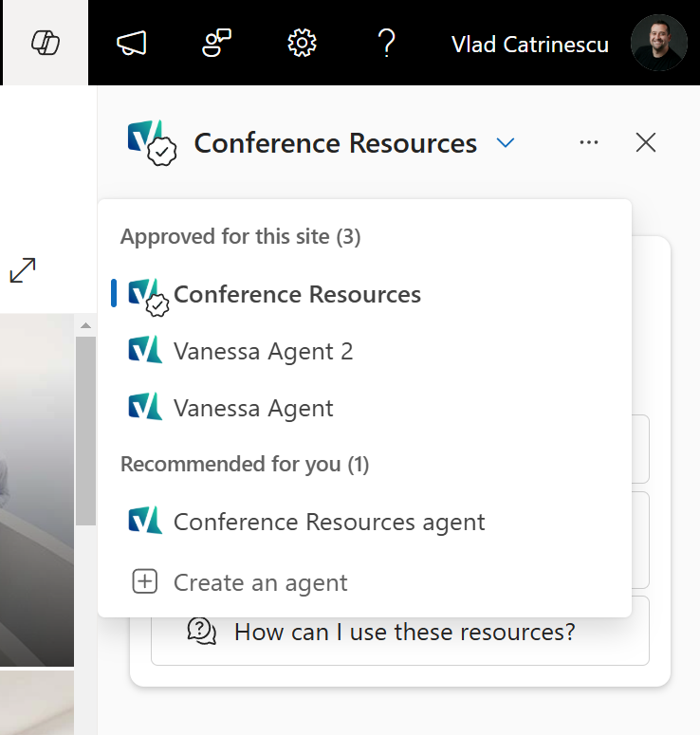Open Vlad Catrinescu's profile picture

click(659, 43)
